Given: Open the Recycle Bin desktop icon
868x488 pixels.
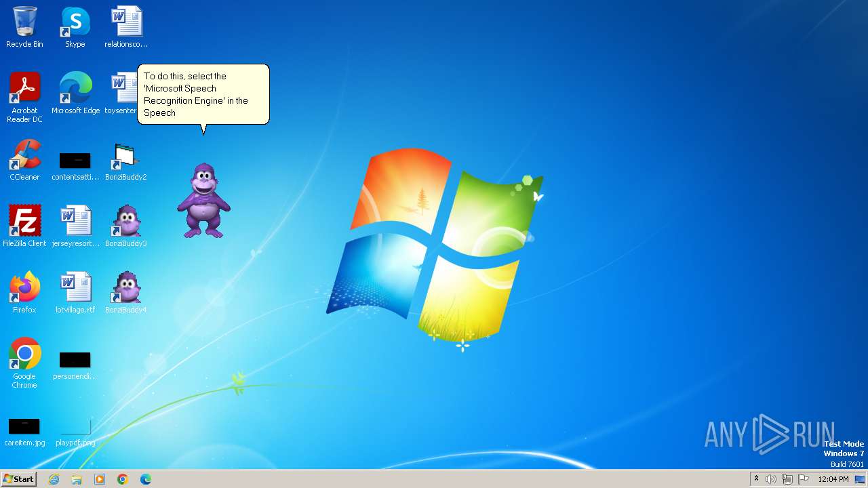Looking at the screenshot, I should point(24,27).
